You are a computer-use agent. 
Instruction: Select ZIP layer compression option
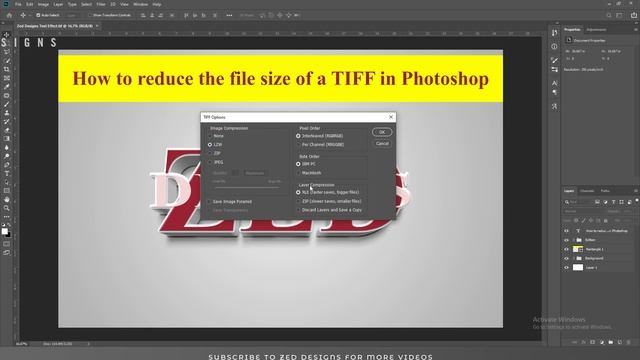[x=329, y=201]
